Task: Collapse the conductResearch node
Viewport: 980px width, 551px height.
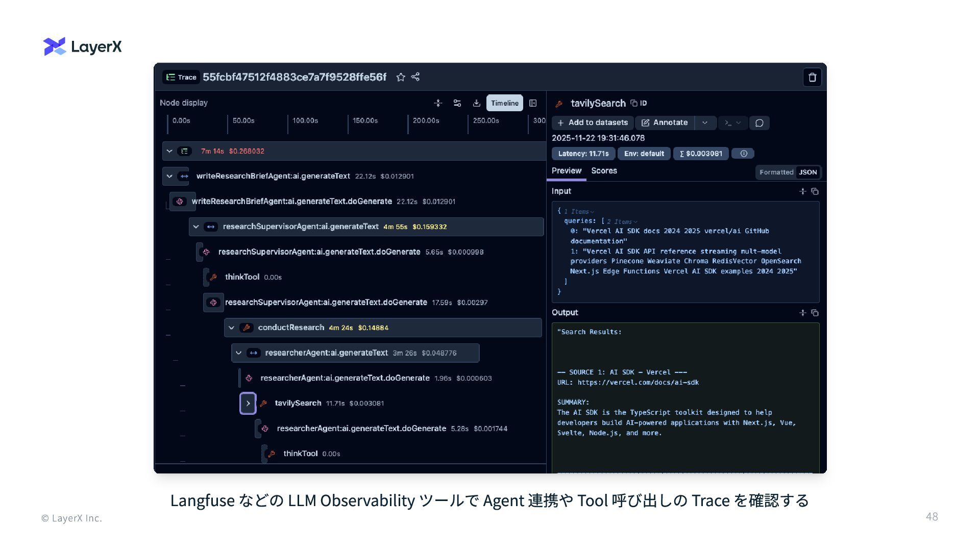Action: point(232,328)
